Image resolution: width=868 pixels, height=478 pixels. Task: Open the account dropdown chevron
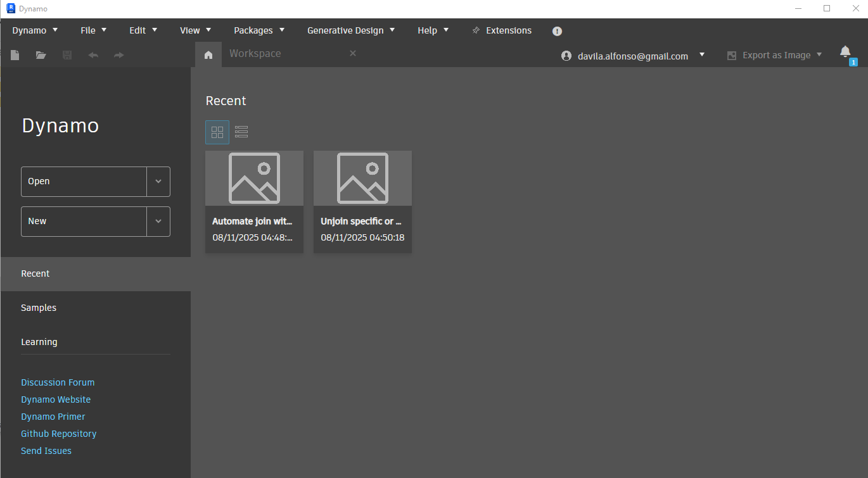(702, 55)
